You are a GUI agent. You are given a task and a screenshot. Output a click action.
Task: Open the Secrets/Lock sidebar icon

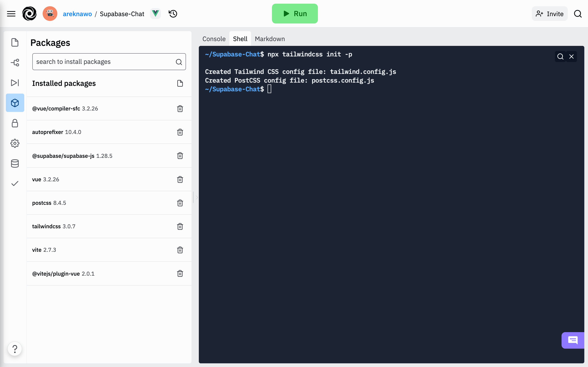pyautogui.click(x=15, y=123)
